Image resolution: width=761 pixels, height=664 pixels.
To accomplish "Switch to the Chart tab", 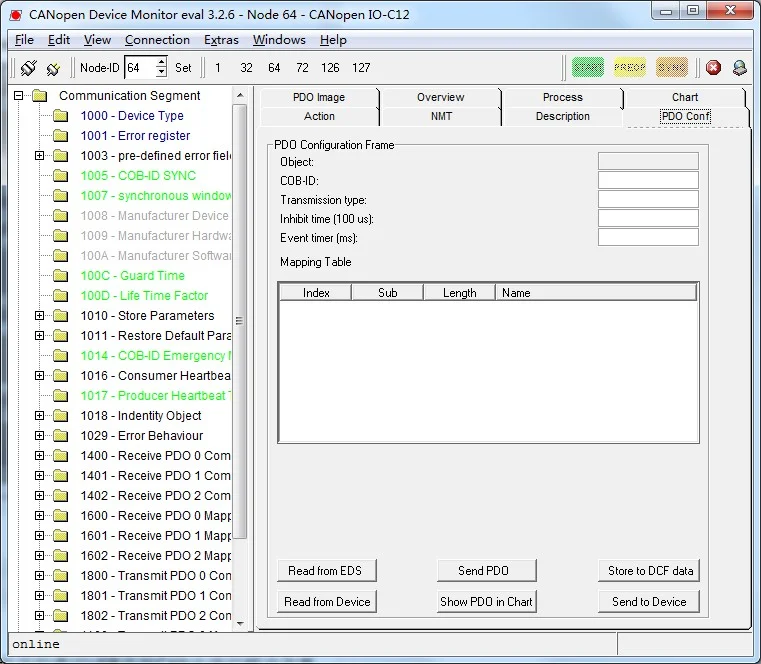I will tap(685, 97).
